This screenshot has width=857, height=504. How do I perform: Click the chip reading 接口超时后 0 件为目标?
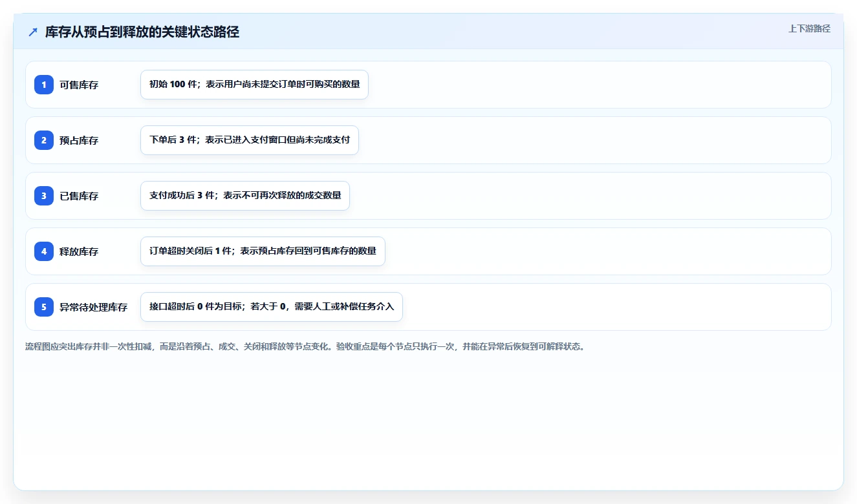272,307
